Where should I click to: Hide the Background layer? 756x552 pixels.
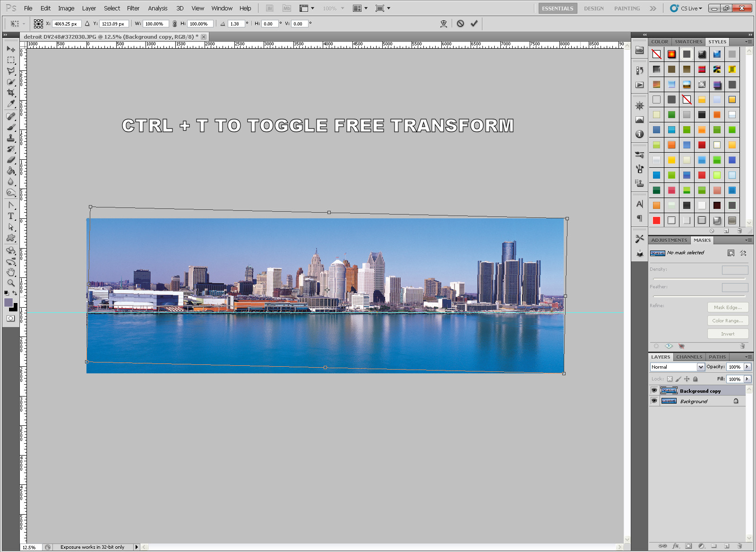655,401
